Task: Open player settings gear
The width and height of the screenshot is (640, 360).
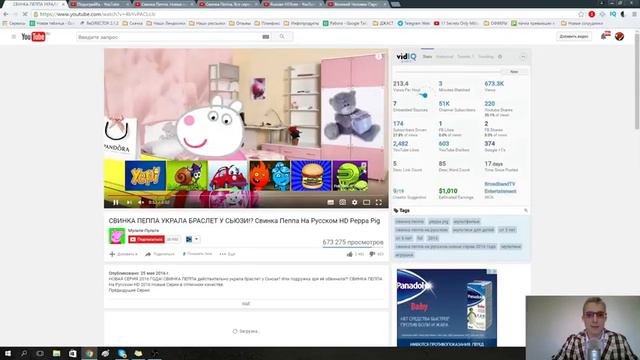Action: point(355,202)
